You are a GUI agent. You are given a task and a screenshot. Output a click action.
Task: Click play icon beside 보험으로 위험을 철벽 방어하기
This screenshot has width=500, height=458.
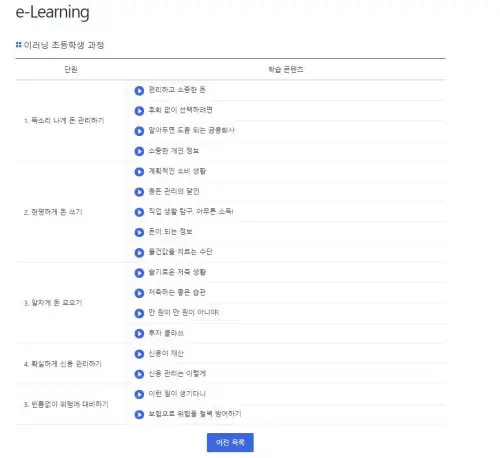pos(139,415)
